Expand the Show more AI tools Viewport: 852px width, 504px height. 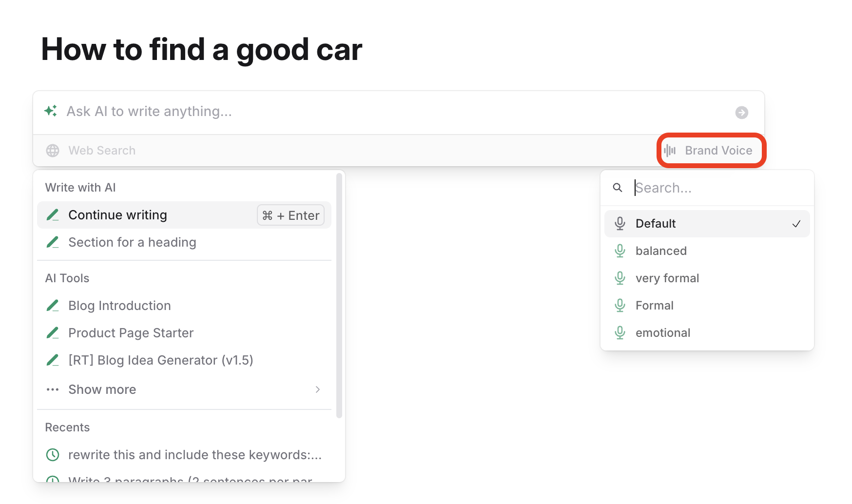102,389
